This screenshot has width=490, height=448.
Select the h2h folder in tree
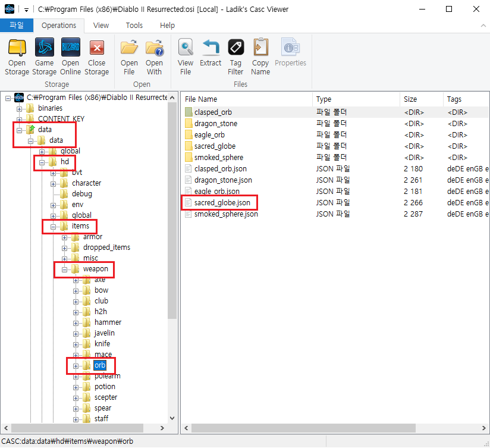tap(100, 312)
